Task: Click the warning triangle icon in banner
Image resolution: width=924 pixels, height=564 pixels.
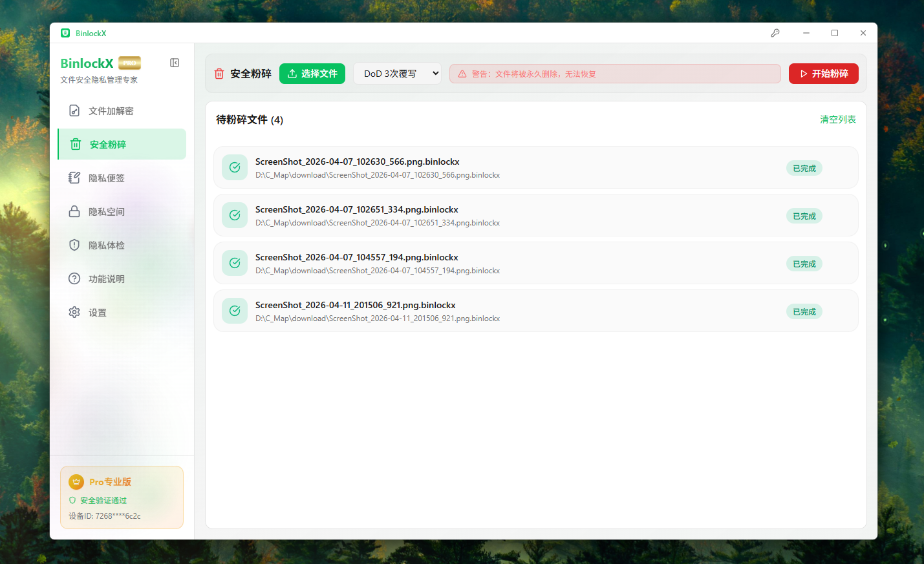Action: (x=462, y=74)
